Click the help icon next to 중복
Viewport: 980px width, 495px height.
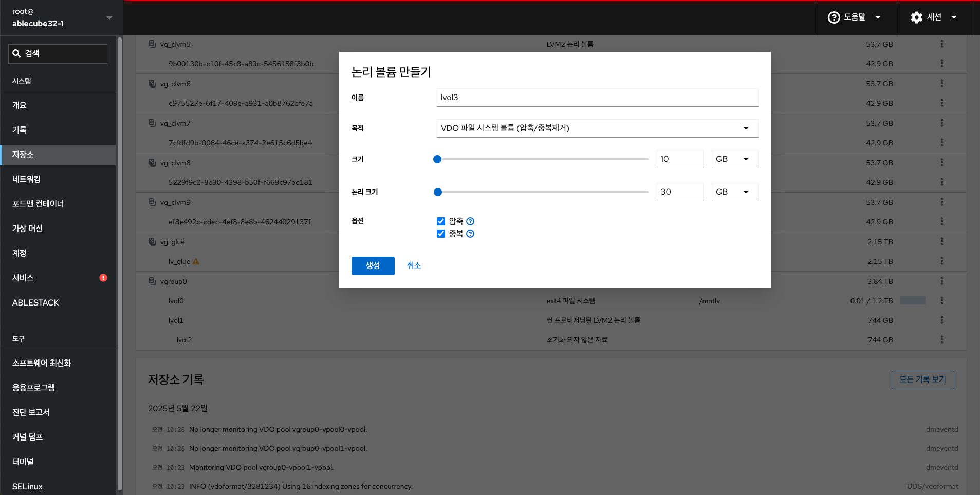pyautogui.click(x=470, y=234)
